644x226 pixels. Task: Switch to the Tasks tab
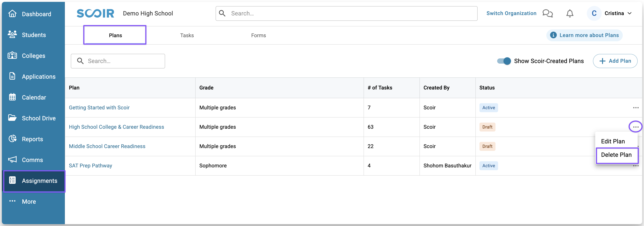click(x=187, y=35)
